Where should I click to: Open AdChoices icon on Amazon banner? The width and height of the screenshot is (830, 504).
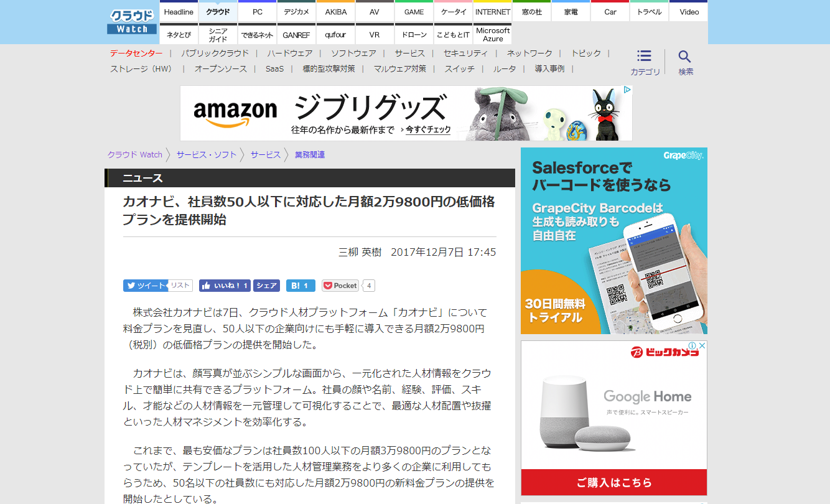click(x=628, y=90)
